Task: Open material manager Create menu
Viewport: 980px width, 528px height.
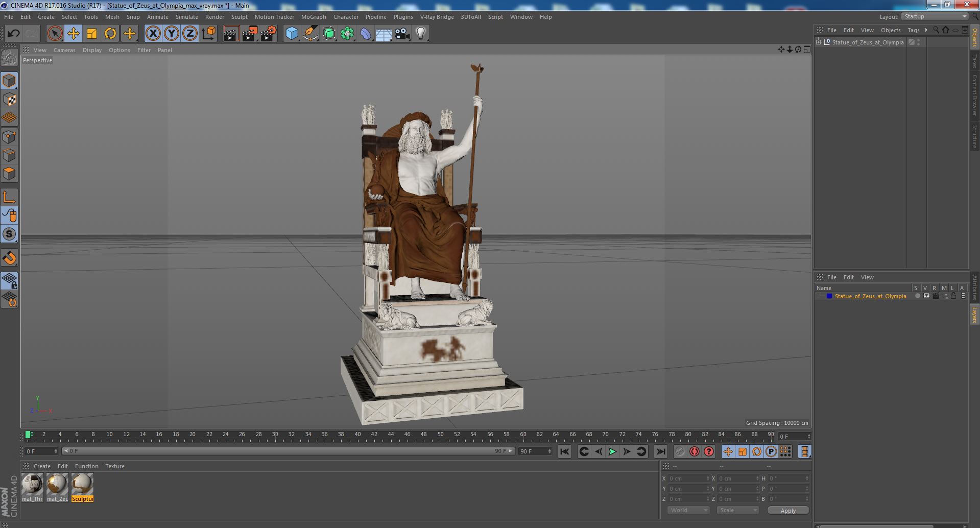Action: pyautogui.click(x=42, y=466)
